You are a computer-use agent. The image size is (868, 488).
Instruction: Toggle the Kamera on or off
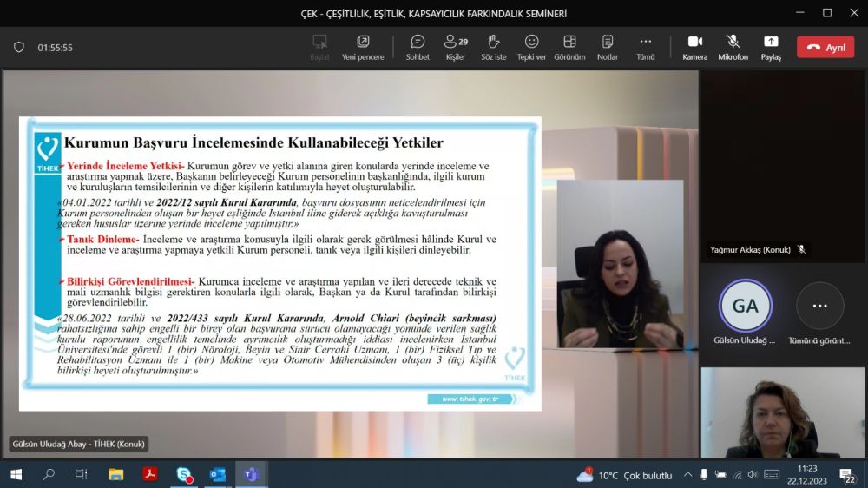[694, 47]
